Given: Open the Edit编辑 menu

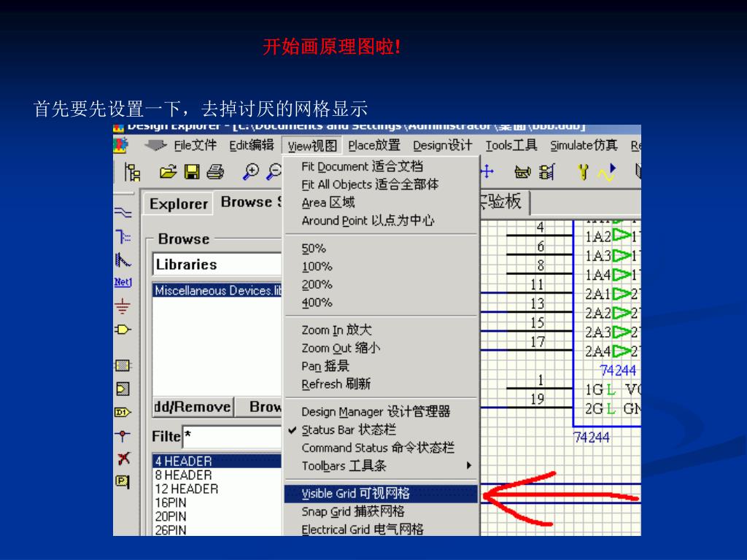Looking at the screenshot, I should [x=252, y=145].
